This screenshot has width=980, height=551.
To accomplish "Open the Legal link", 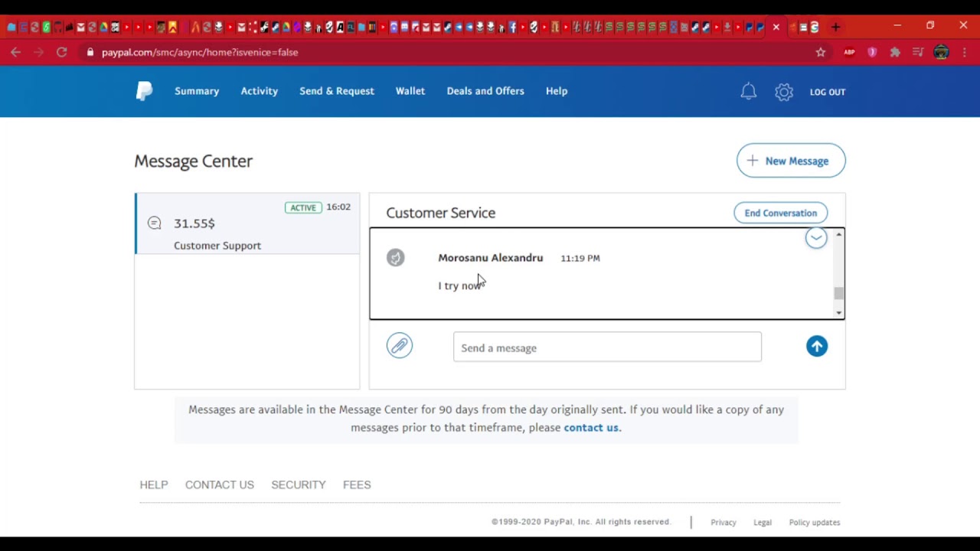I will [763, 523].
